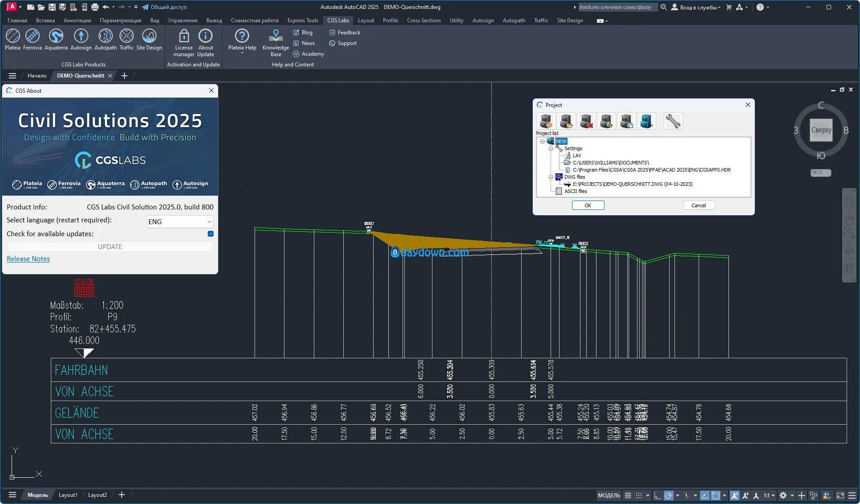Open the Knowledge Base
Viewport: 860px width, 504px height.
click(276, 43)
